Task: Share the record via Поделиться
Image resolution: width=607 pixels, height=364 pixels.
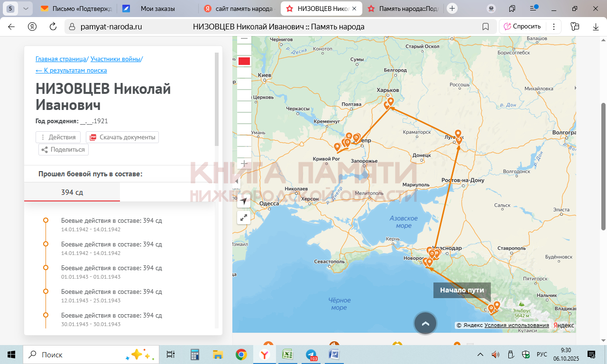Action: [64, 149]
